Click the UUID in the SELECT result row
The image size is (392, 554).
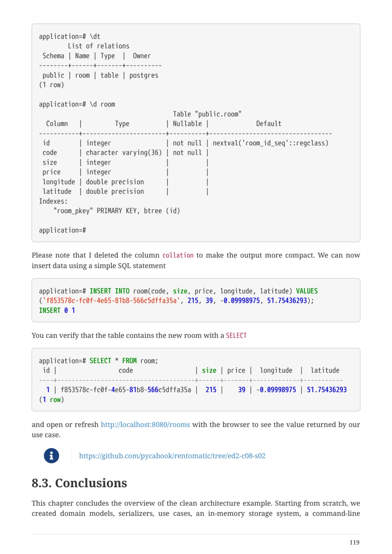coord(126,390)
